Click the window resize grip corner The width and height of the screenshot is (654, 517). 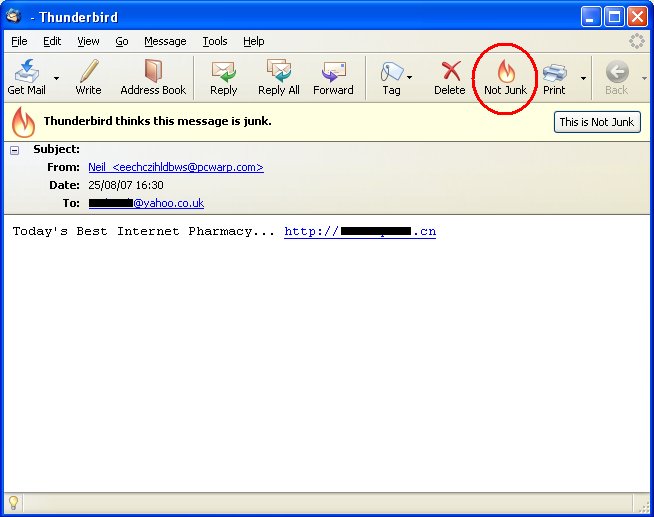click(644, 505)
